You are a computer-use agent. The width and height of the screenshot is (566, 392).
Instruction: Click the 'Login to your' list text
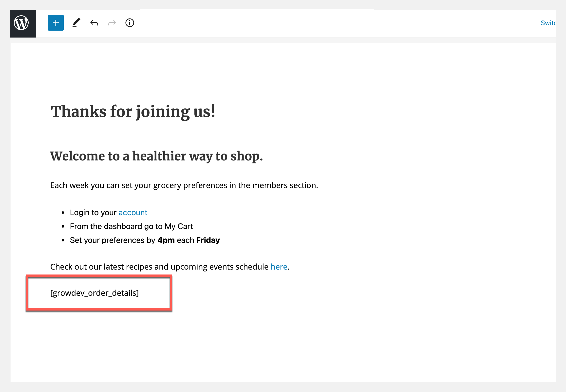point(93,213)
